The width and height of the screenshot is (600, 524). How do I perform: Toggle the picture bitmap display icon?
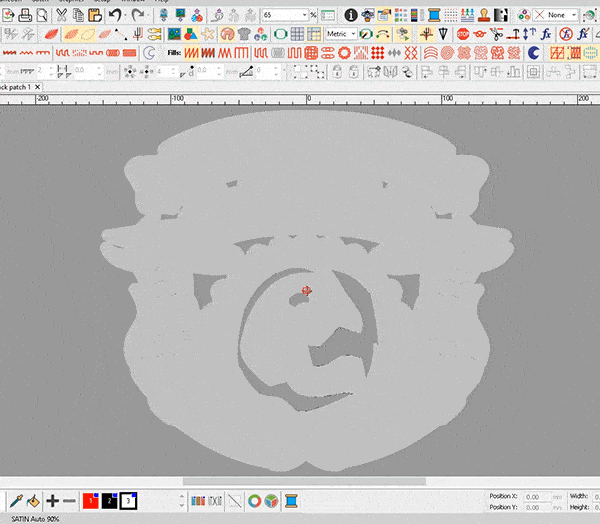coord(174,34)
